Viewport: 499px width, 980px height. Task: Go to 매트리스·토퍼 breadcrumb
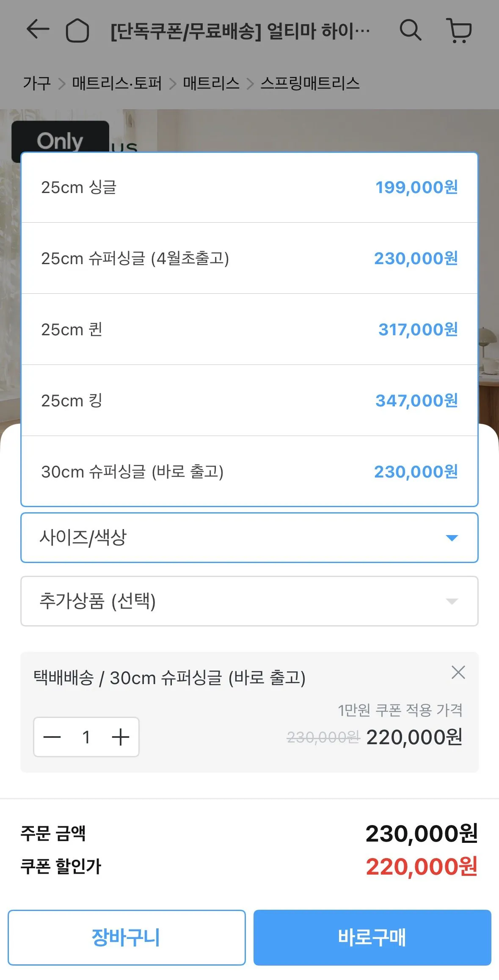117,83
